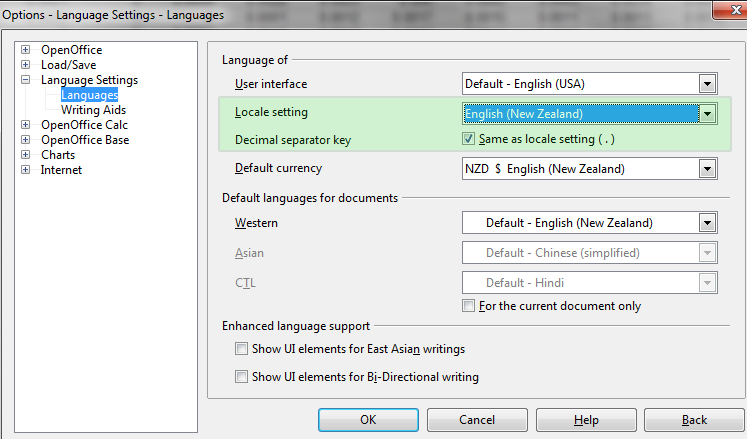Expand the OpenOffice Calc tree node
Screen dimensions: 747x439
click(26, 124)
